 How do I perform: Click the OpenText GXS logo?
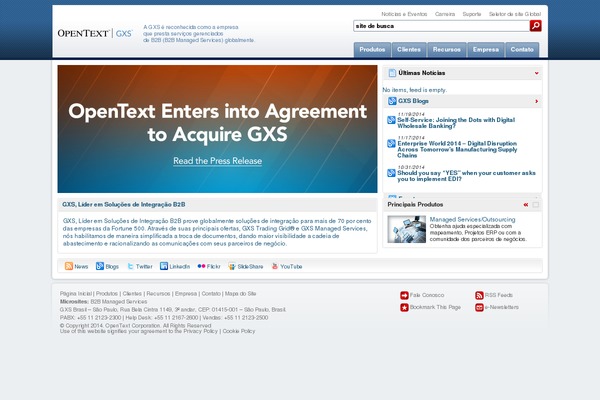[95, 33]
